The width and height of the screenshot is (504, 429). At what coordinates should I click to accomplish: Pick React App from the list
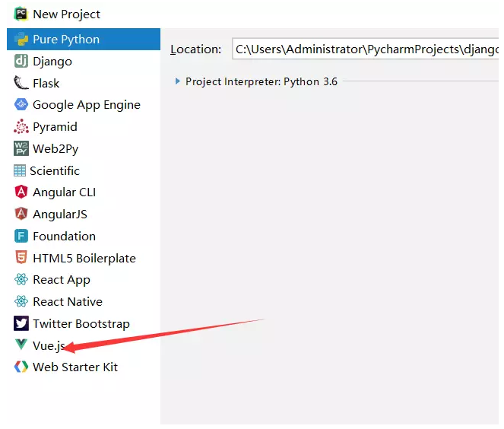(x=84, y=279)
